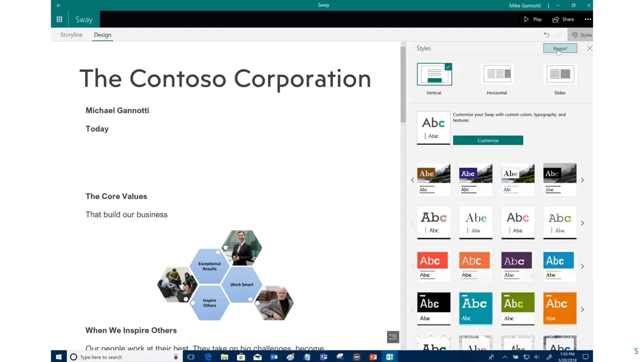
Task: Show more styles in the photo style row
Action: [x=582, y=180]
